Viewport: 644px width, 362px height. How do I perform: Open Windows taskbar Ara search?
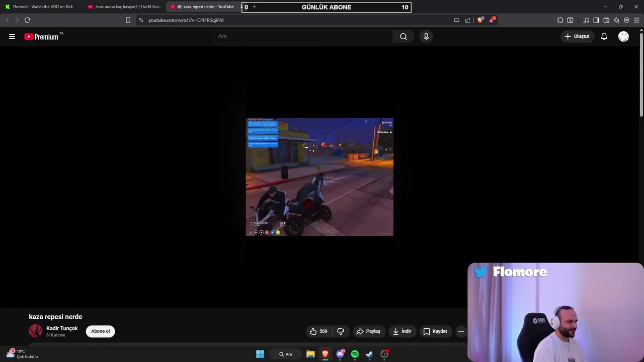point(286,354)
